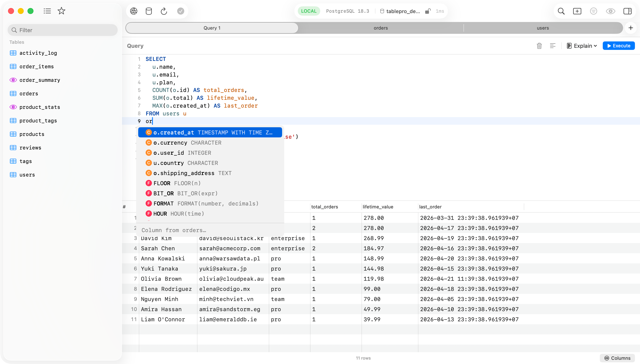Screen dimensions: 640x364
Task: Click the Execute button
Action: pyautogui.click(x=619, y=46)
